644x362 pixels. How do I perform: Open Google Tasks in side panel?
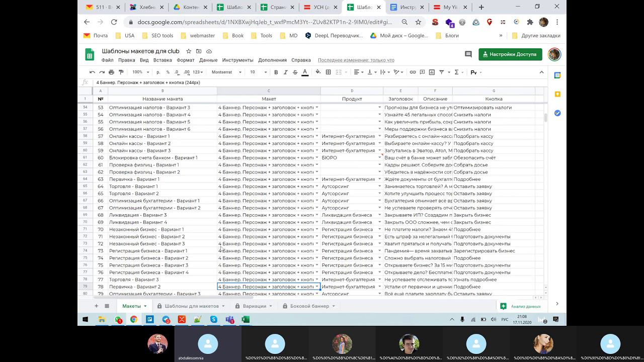click(557, 113)
